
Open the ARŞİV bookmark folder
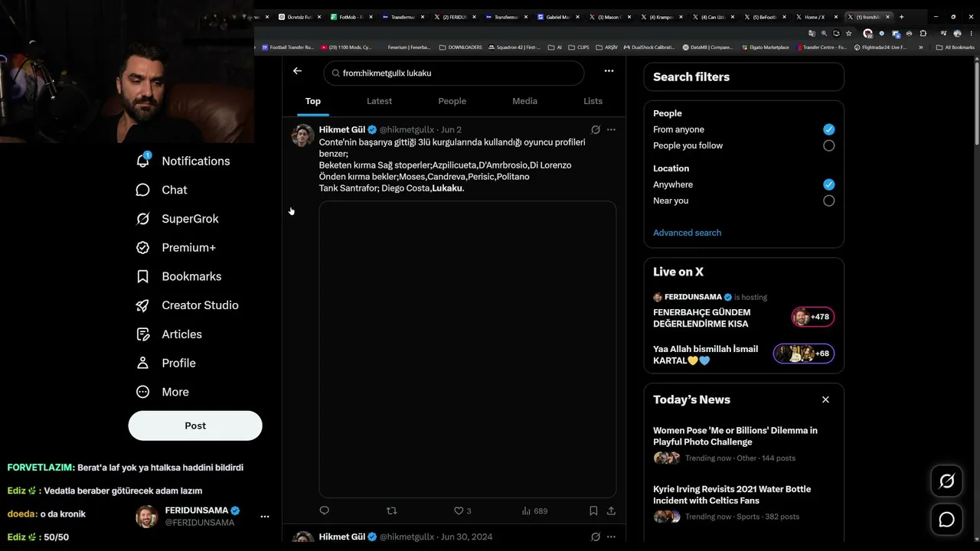[x=606, y=47]
